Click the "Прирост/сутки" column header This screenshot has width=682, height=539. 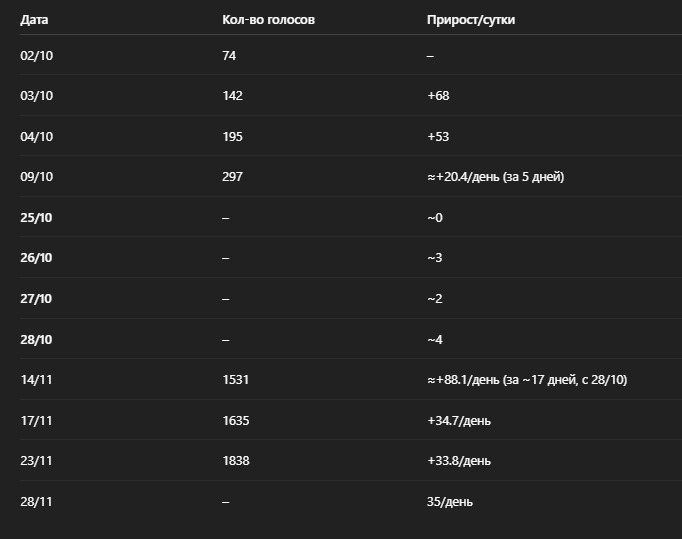pos(471,20)
